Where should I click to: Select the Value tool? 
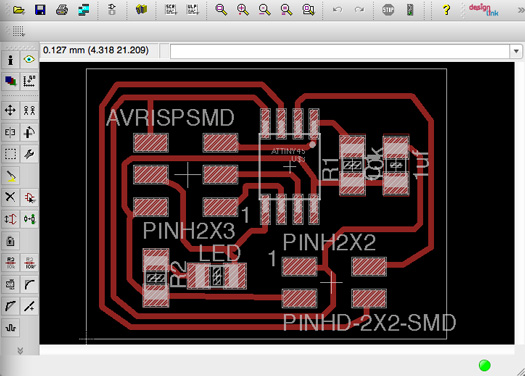click(x=29, y=263)
